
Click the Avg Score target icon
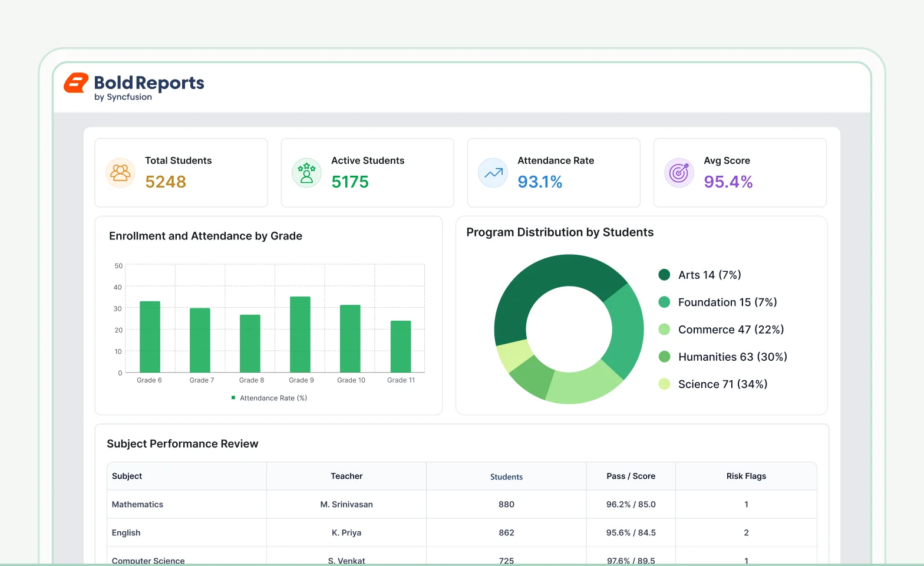pos(679,173)
